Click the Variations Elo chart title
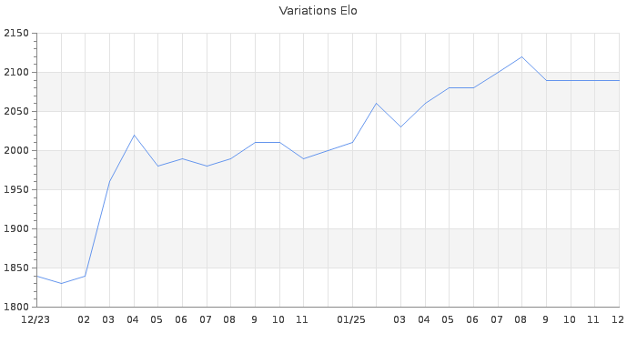Viewport: 637px width, 364px height. click(x=318, y=11)
